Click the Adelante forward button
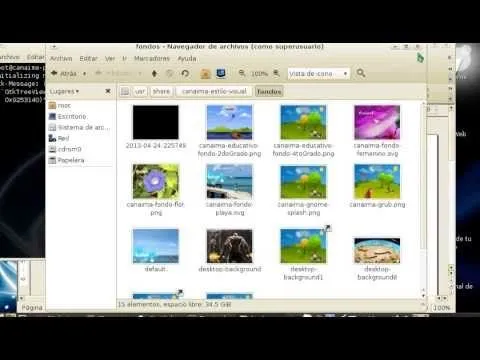The image size is (480, 360). (115, 73)
